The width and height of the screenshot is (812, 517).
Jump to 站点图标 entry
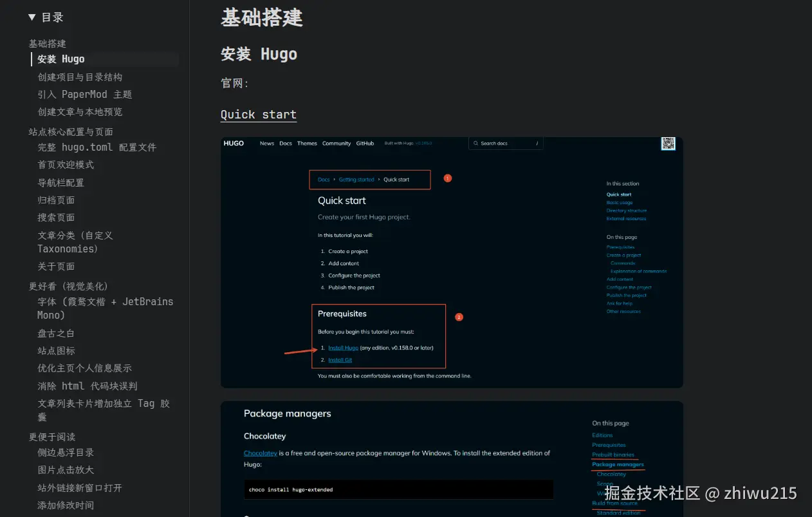57,351
